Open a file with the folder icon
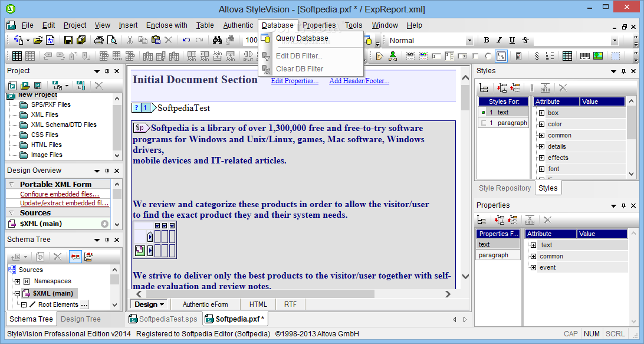 coord(38,40)
